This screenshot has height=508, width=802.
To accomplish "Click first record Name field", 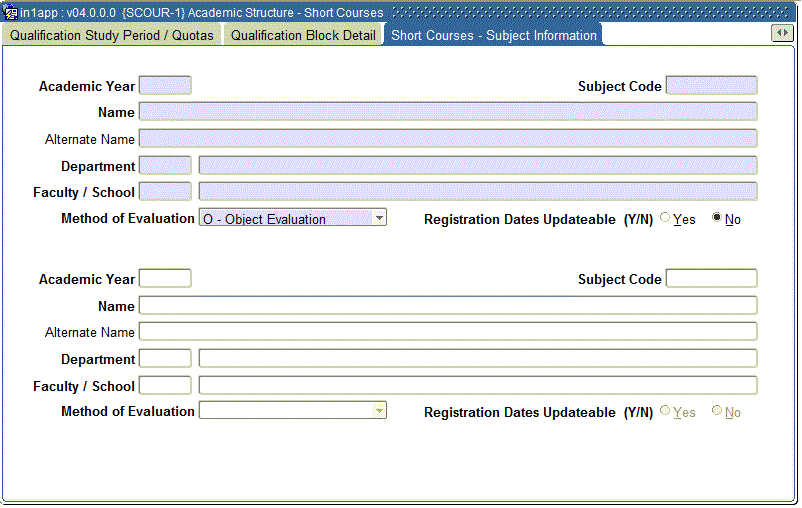I will (x=448, y=112).
